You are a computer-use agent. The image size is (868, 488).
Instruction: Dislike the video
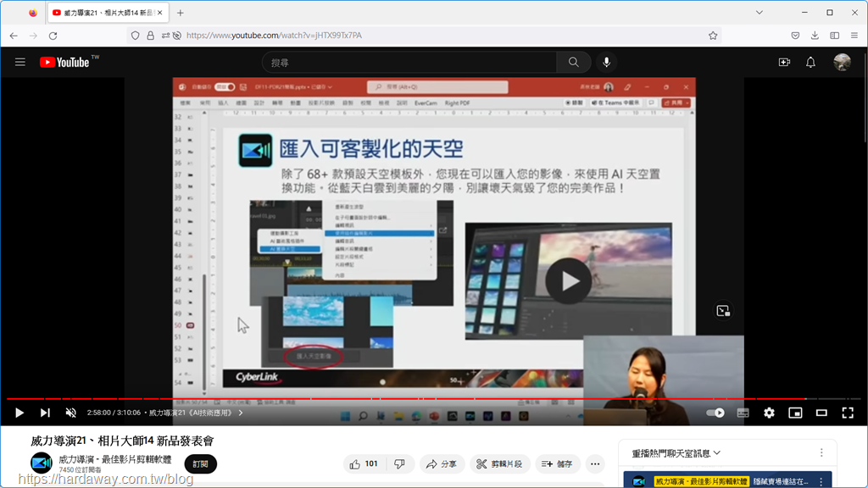click(x=400, y=463)
